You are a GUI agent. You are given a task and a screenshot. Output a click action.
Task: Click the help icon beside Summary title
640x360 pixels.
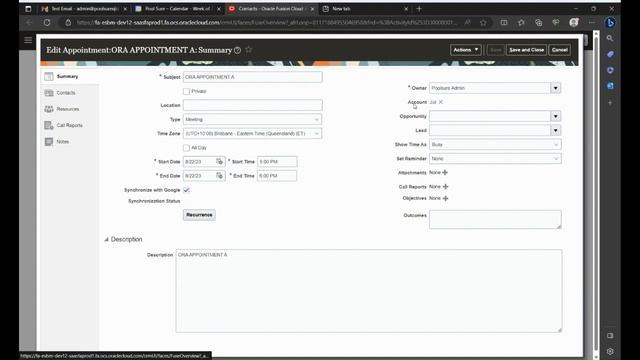(238, 50)
